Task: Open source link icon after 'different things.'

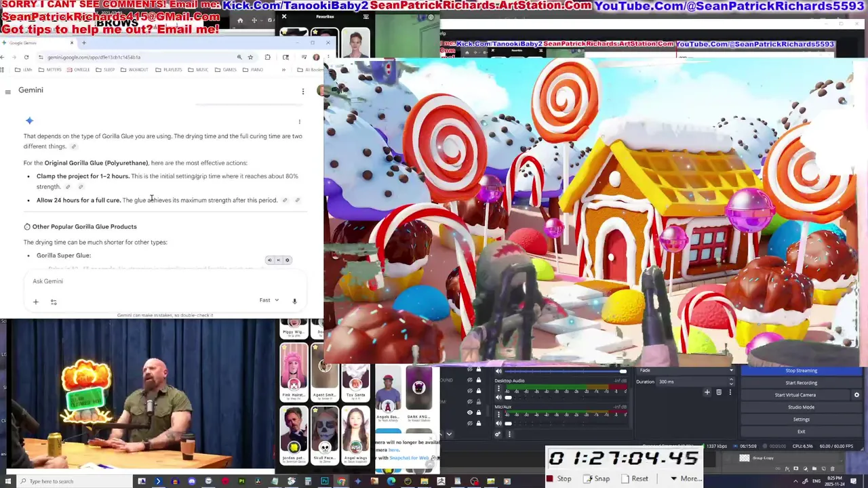Action: point(74,146)
